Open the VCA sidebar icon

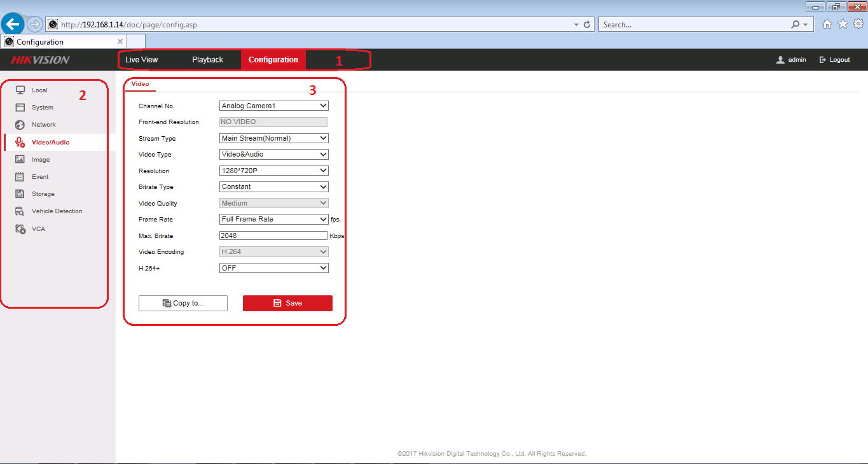[x=20, y=228]
